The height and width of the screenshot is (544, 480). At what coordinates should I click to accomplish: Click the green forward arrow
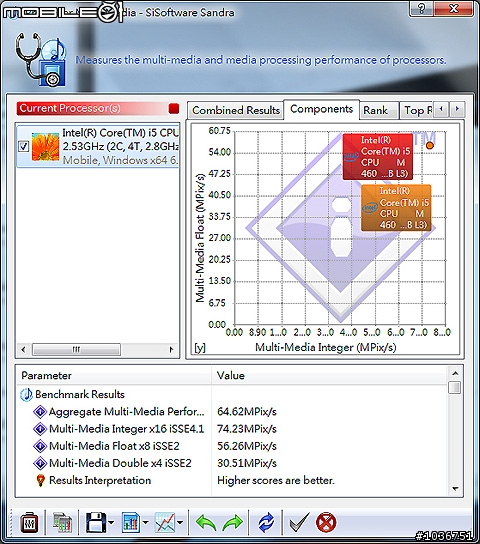232,522
